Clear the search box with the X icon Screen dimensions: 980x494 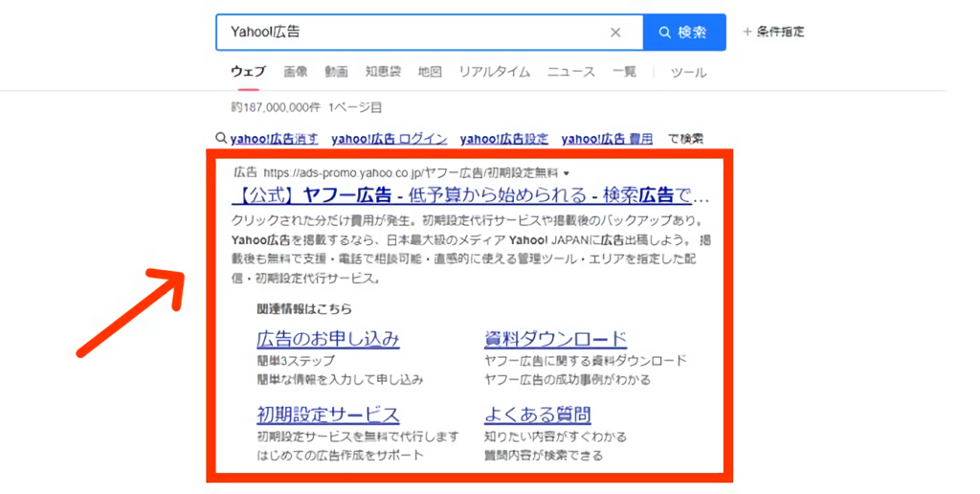pos(615,33)
